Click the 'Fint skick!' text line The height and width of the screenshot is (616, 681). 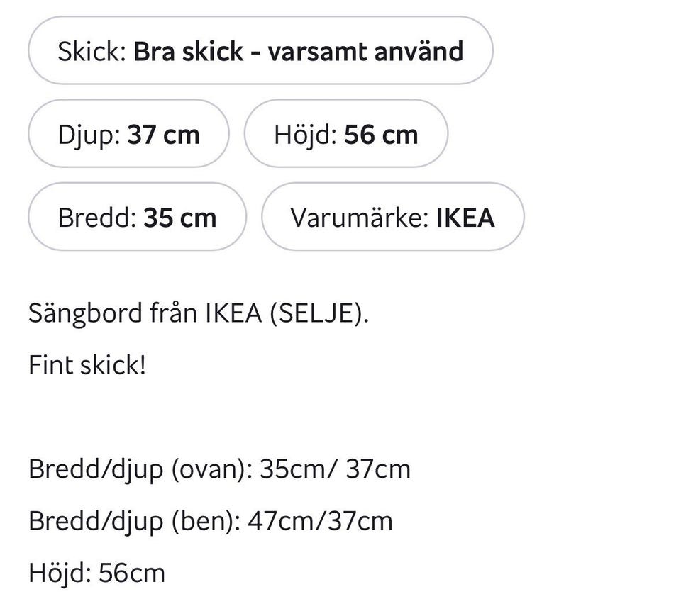click(87, 366)
